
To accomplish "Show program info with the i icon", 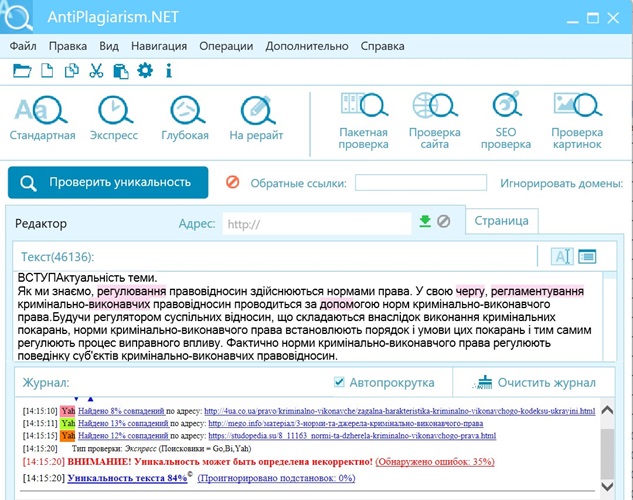I will [169, 71].
